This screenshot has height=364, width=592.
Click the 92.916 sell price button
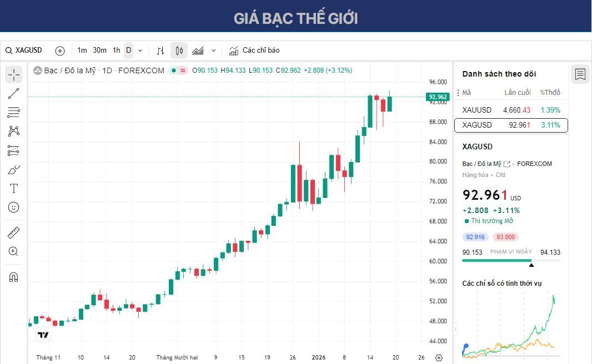(475, 236)
